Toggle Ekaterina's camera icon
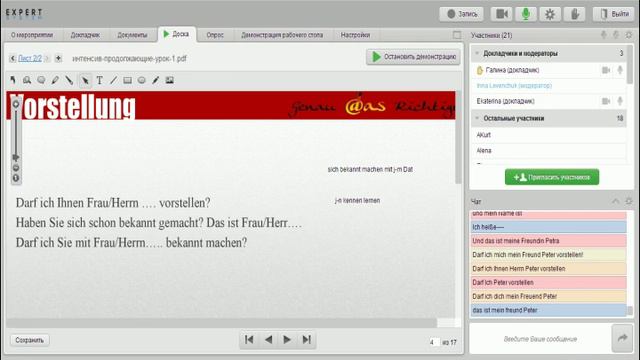This screenshot has height=360, width=640. point(606,101)
